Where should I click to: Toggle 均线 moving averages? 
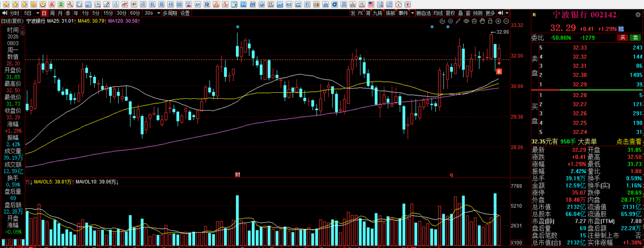click(x=438, y=13)
